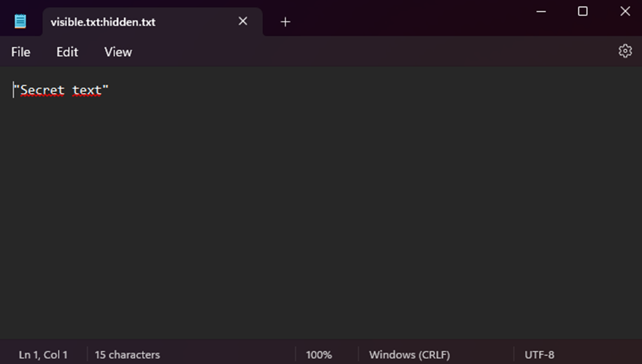
Task: Click the Notepad app icon
Action: (20, 21)
